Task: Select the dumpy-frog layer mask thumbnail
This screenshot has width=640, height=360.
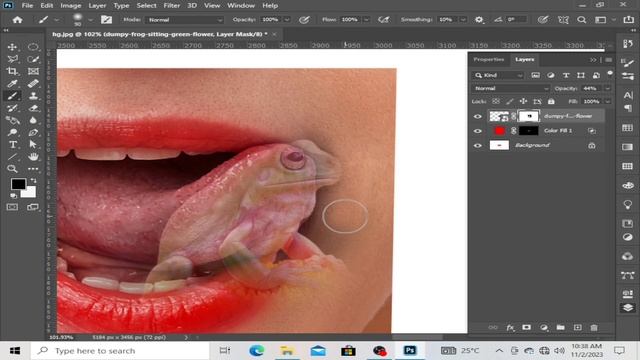Action: point(529,116)
